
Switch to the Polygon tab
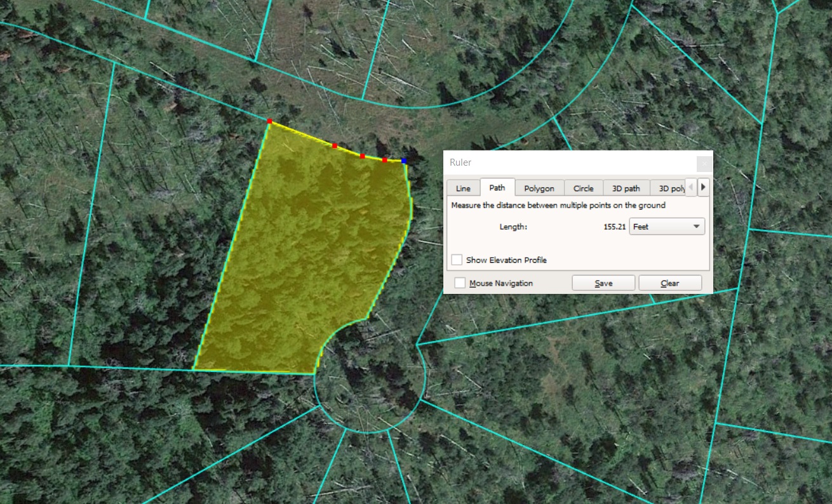tap(539, 188)
